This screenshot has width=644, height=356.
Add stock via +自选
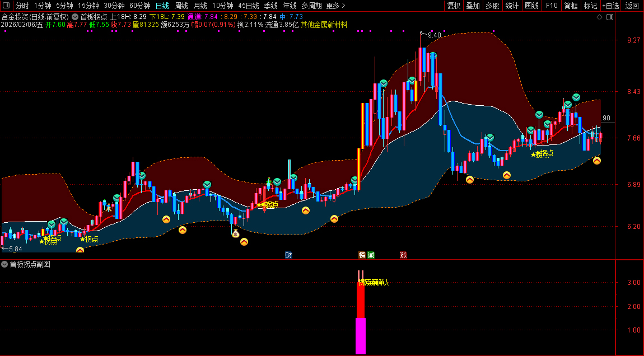[x=611, y=6]
